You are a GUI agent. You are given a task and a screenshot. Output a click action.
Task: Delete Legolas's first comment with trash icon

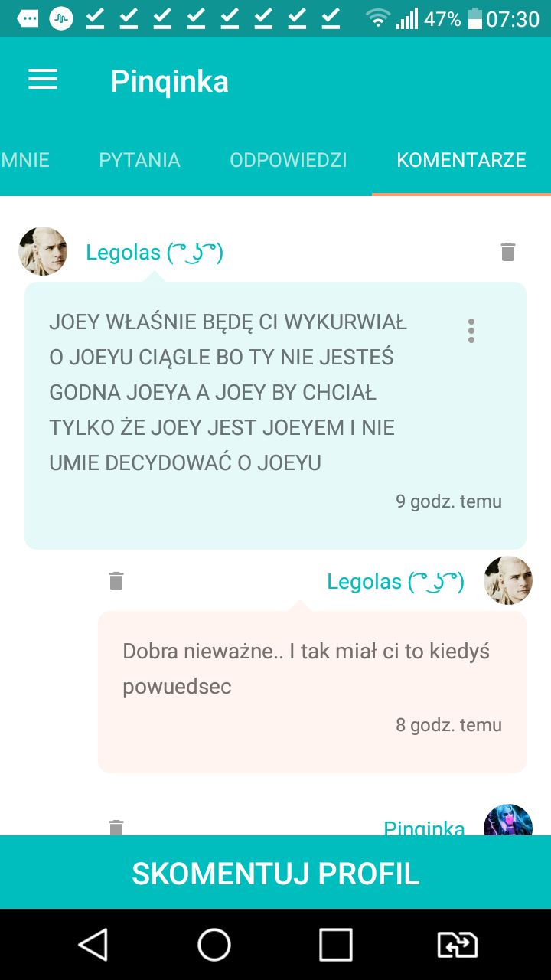(x=508, y=252)
